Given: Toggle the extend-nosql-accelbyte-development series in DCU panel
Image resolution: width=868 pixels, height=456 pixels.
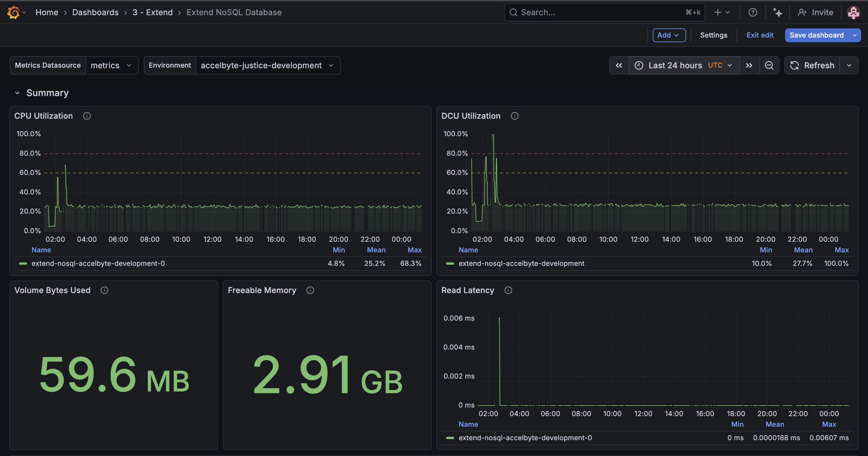Looking at the screenshot, I should (521, 263).
